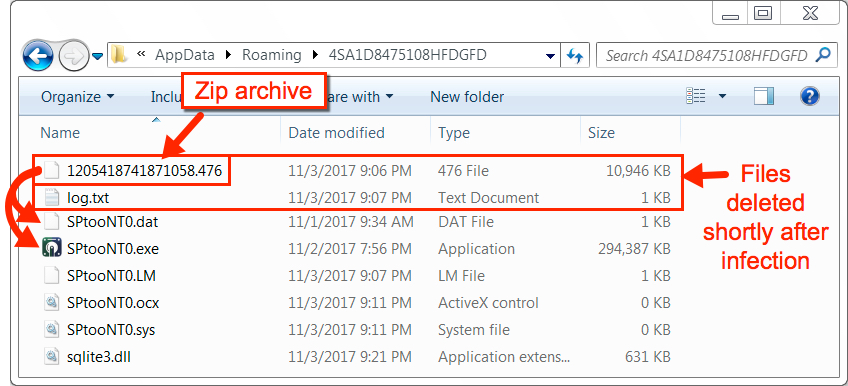Open the view options dropdown arrow
This screenshot has height=386, width=848.
[723, 97]
